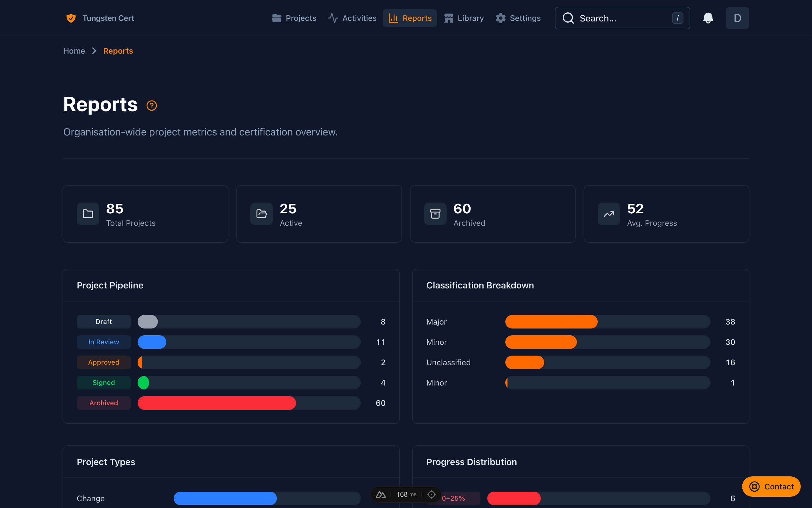
Task: Click the Approved status badge
Action: point(104,362)
